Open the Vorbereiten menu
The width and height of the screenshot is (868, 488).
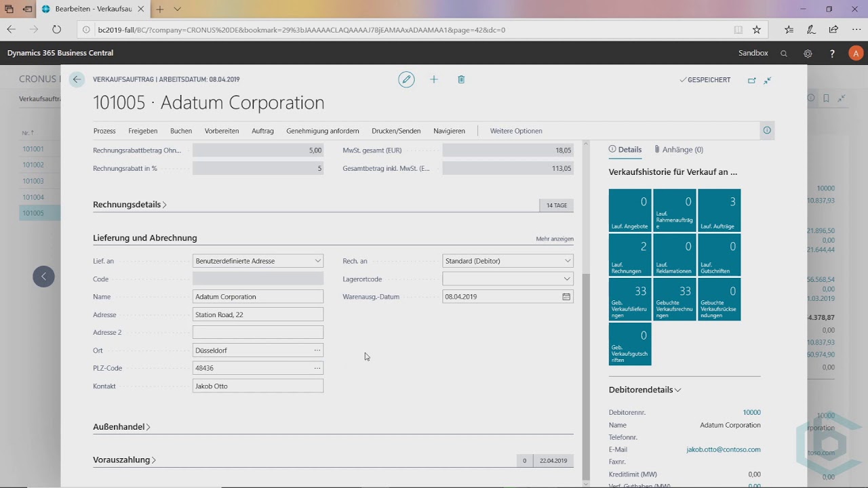222,131
